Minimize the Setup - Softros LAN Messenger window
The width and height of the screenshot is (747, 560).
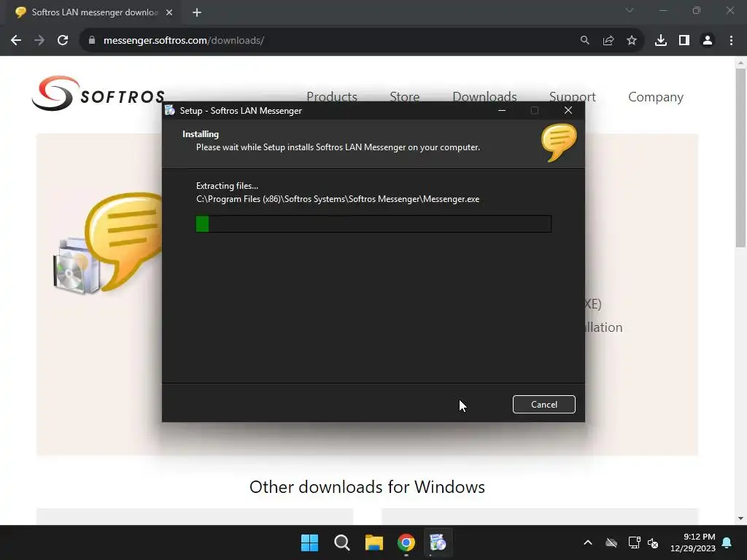pos(502,111)
